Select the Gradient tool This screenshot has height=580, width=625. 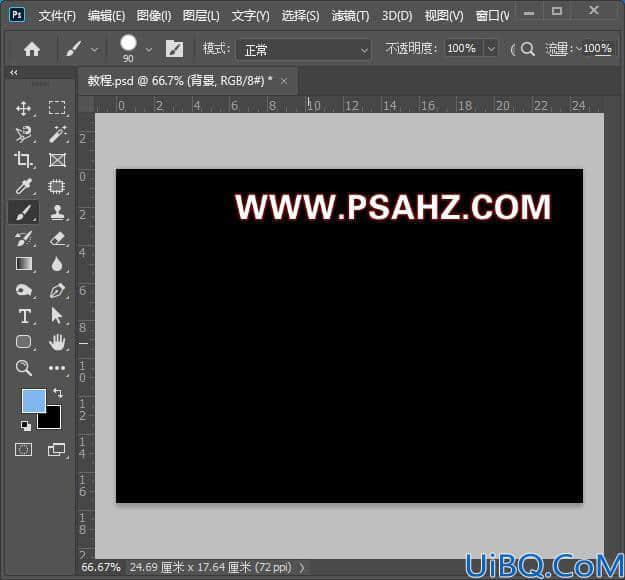[24, 264]
